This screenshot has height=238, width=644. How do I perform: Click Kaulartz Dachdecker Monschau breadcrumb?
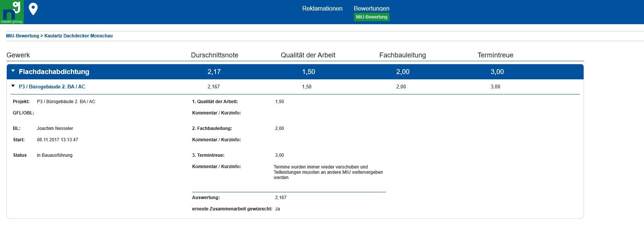79,36
